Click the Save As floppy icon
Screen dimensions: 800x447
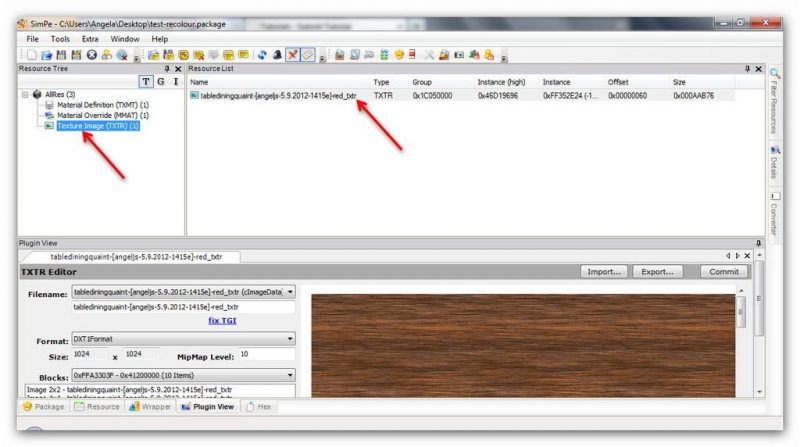coord(77,55)
